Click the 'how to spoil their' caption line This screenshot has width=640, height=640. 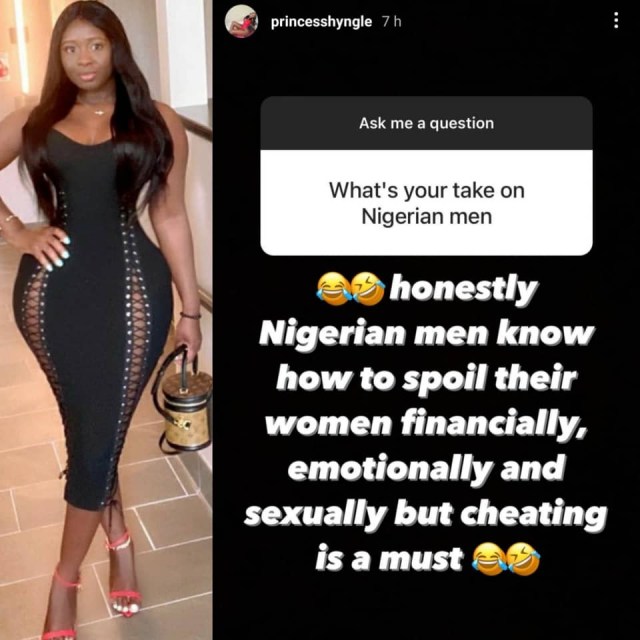click(x=427, y=380)
